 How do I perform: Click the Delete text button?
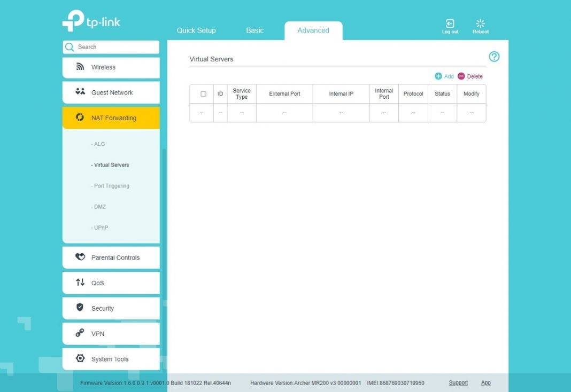pyautogui.click(x=475, y=76)
